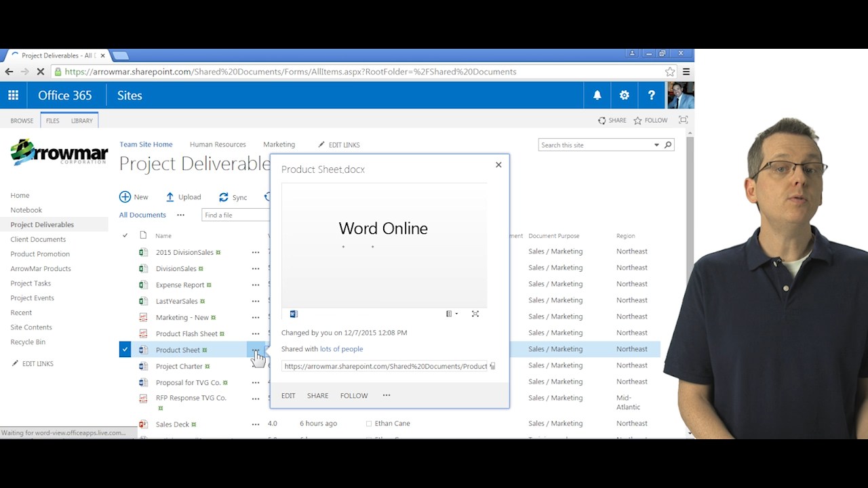Screen dimensions: 868x488
Task: Open ellipsis menu for Product Sheet
Action: coord(256,350)
